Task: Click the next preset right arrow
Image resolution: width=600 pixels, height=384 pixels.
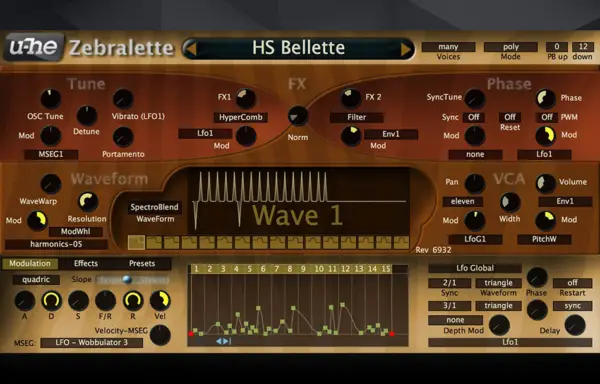Action: point(406,49)
